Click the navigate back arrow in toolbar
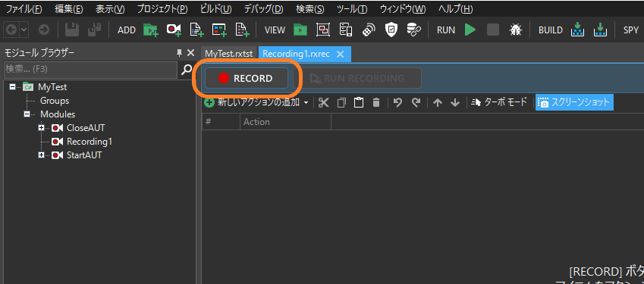644x284 pixels. (x=11, y=30)
